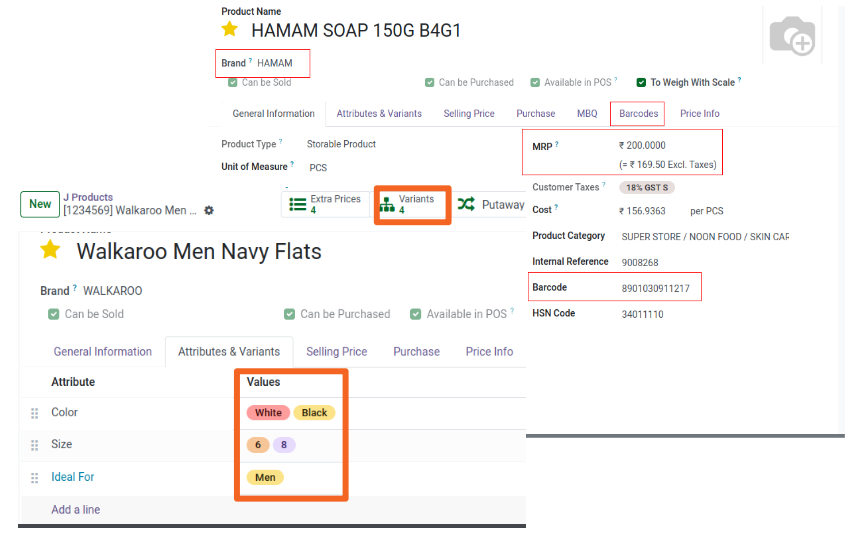Edit Barcode field 8901030911217
Screen dimensions: 852x540
tap(655, 288)
